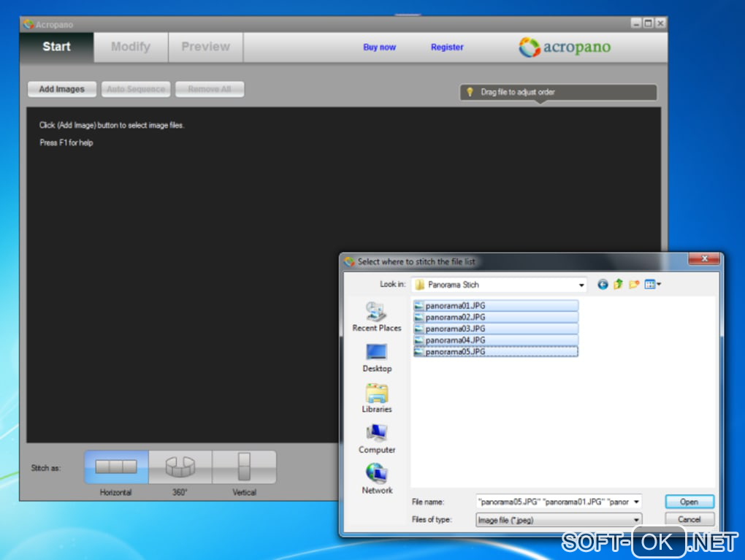Click the Auto Sequence button

point(136,89)
